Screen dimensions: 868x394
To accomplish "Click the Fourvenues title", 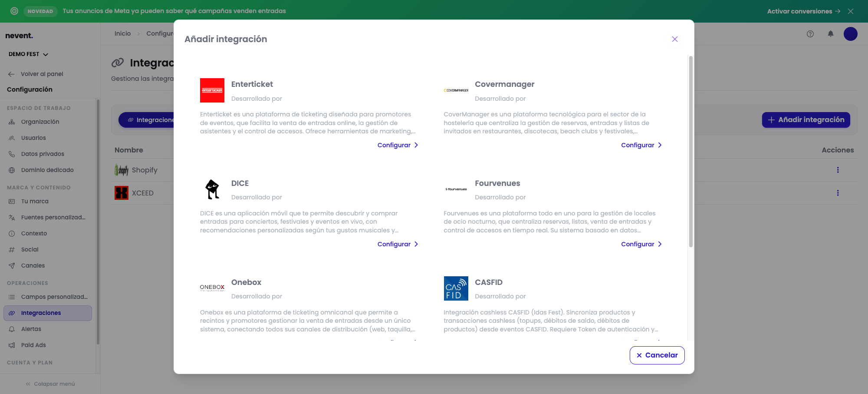I will coord(497,183).
